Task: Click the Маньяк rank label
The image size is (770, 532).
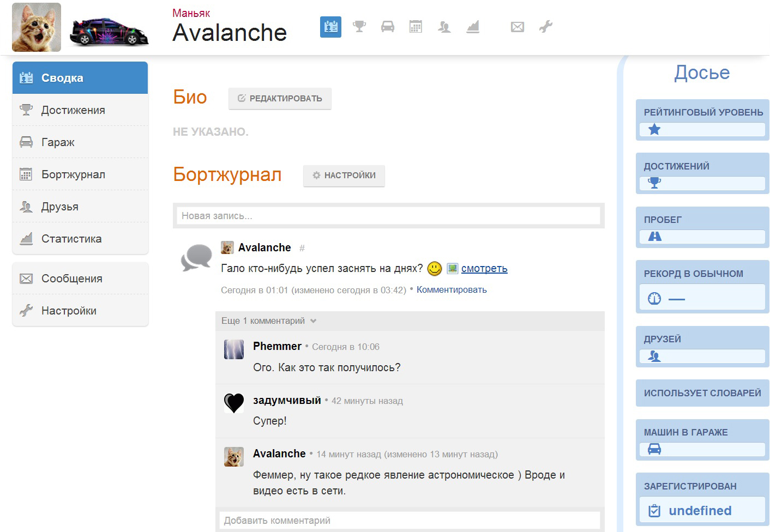Action: [191, 13]
